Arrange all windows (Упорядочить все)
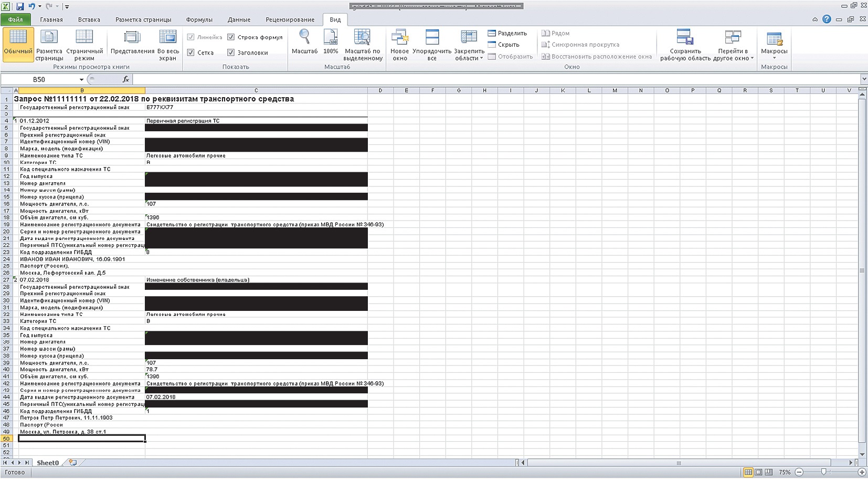Screen dimensions: 868x480 click(x=432, y=45)
